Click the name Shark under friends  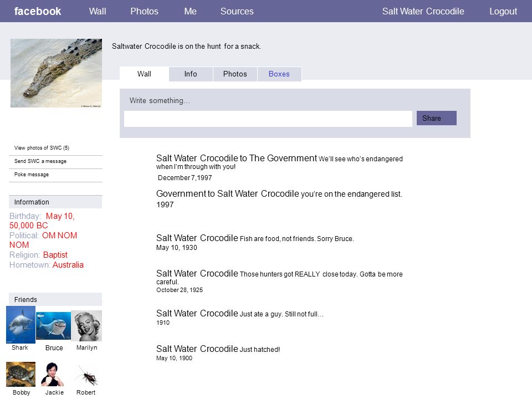[x=20, y=347]
